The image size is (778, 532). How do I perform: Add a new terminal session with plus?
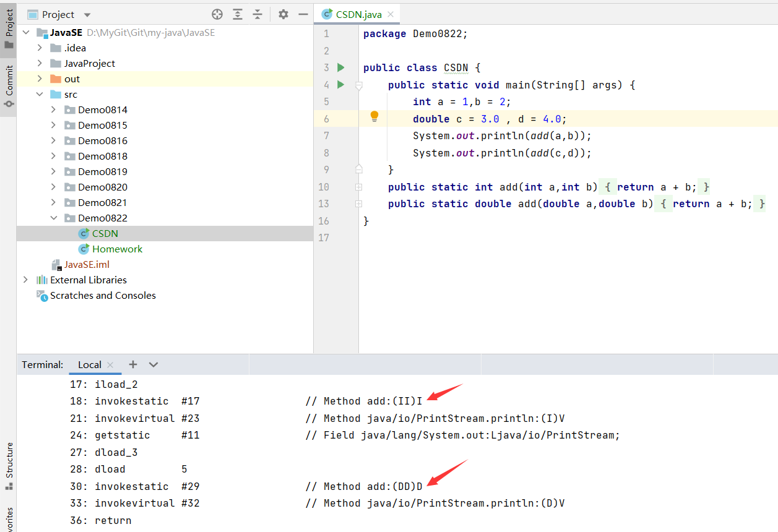tap(132, 364)
